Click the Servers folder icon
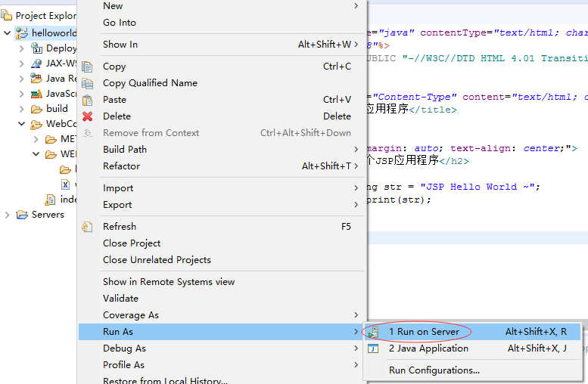588x384 pixels. (22, 215)
